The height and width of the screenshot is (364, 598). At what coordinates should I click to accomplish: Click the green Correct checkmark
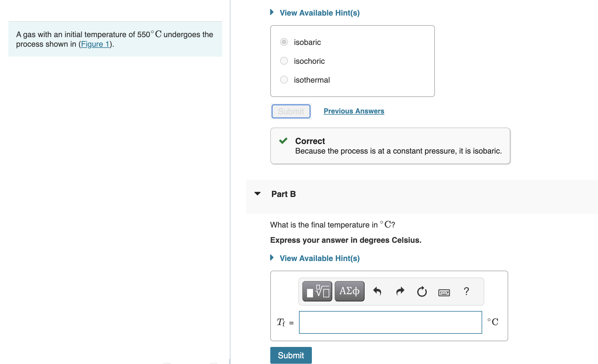point(283,141)
